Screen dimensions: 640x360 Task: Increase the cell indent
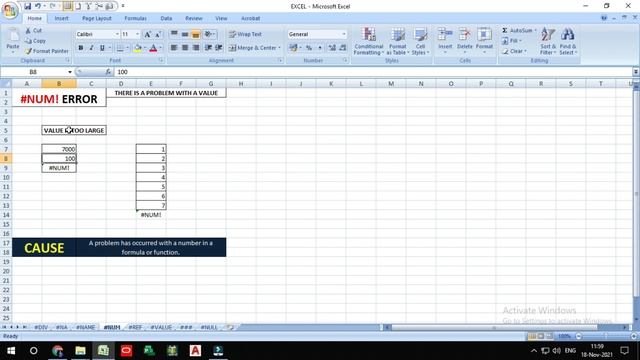coord(219,48)
